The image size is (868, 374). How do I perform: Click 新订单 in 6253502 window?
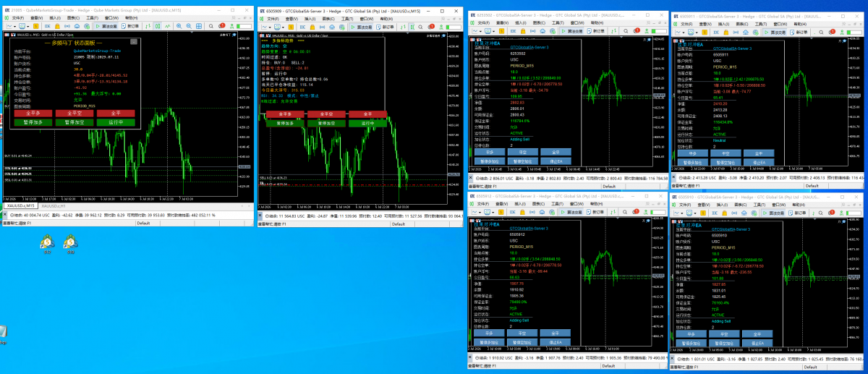tap(596, 30)
